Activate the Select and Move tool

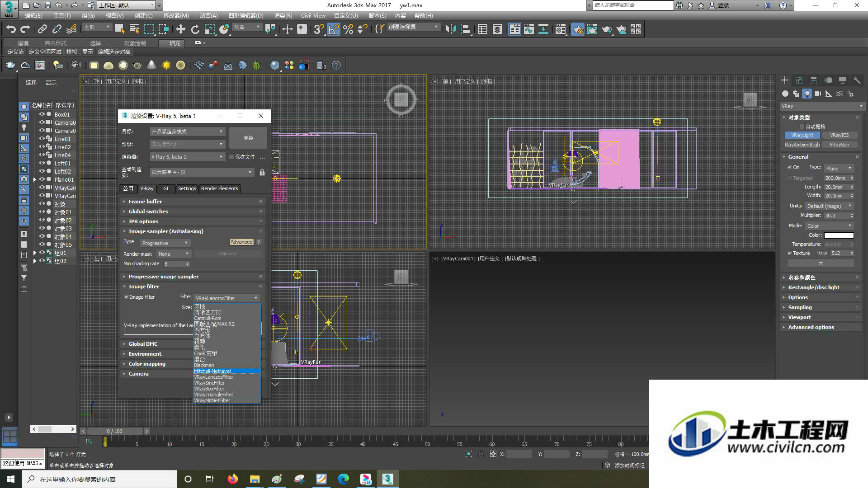tap(180, 29)
